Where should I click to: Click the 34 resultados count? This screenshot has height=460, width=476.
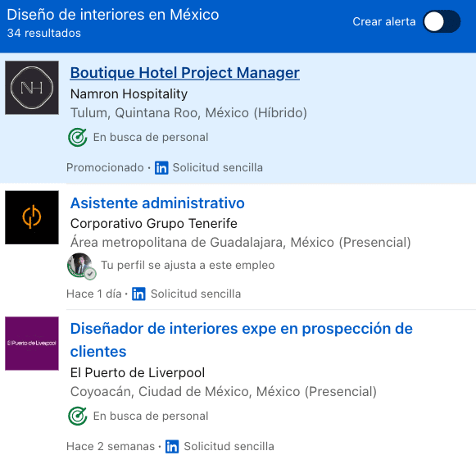point(44,33)
